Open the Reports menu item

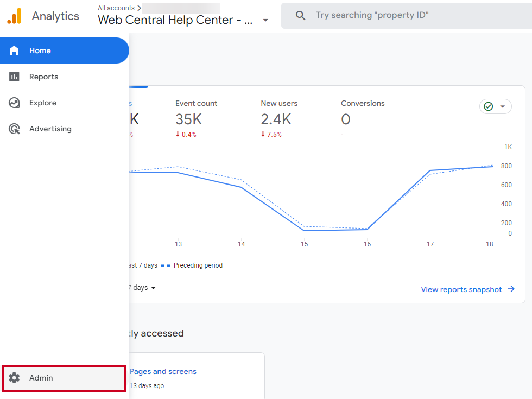(x=65, y=77)
